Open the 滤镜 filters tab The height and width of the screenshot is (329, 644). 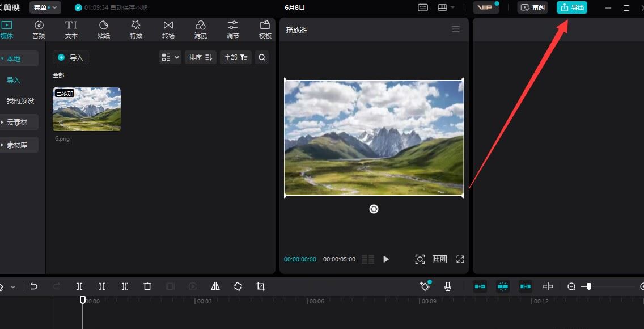coord(201,29)
